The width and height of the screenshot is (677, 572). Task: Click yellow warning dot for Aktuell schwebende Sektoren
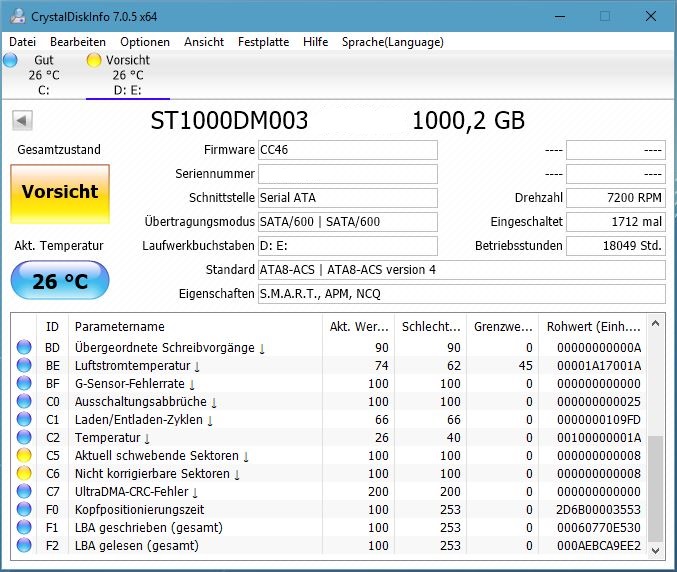tap(24, 455)
